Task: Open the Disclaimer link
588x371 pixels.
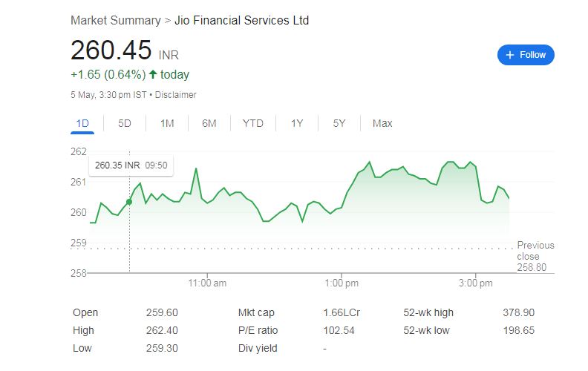Action: point(175,95)
